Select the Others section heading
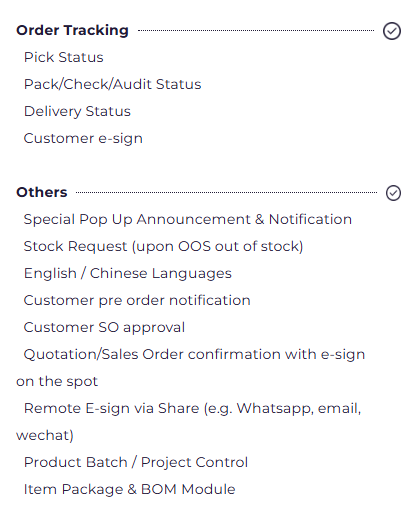 pos(42,192)
